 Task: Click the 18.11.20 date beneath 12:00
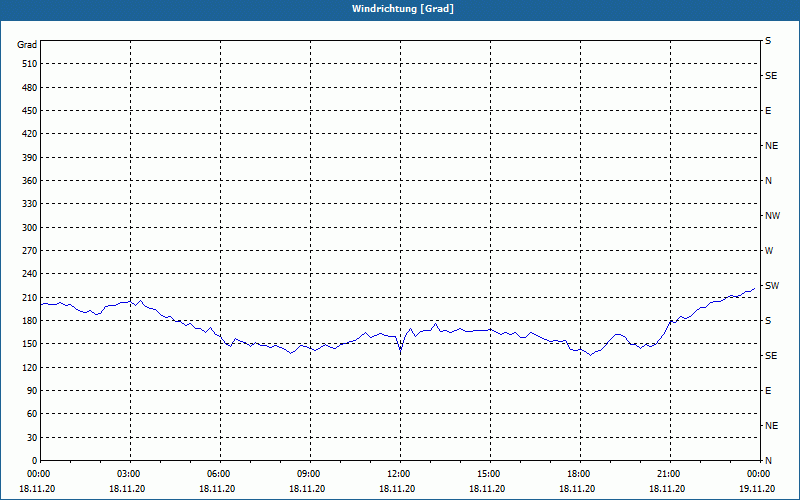coord(397,489)
